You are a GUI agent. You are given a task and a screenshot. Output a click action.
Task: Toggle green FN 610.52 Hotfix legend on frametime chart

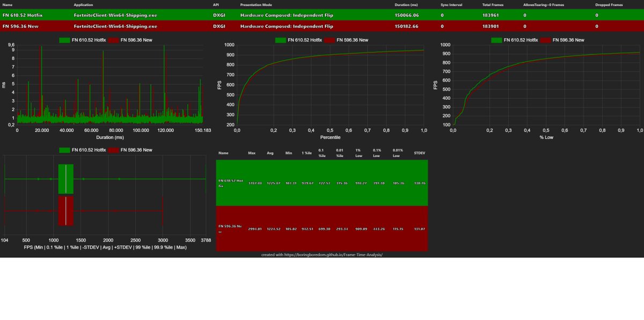click(x=82, y=40)
